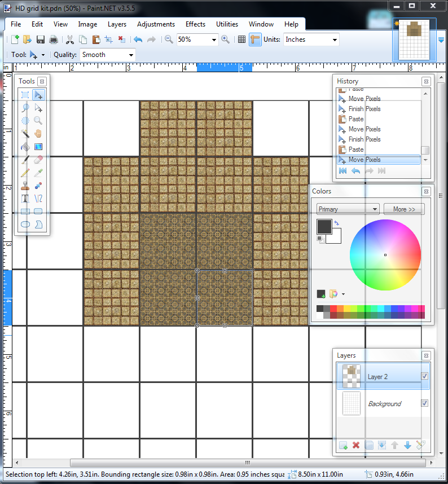
Task: Click the New image toolbar icon
Action: (15, 39)
